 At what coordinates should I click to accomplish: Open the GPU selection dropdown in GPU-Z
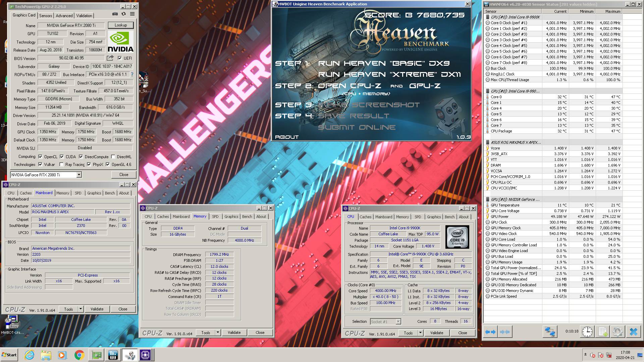coord(79,175)
